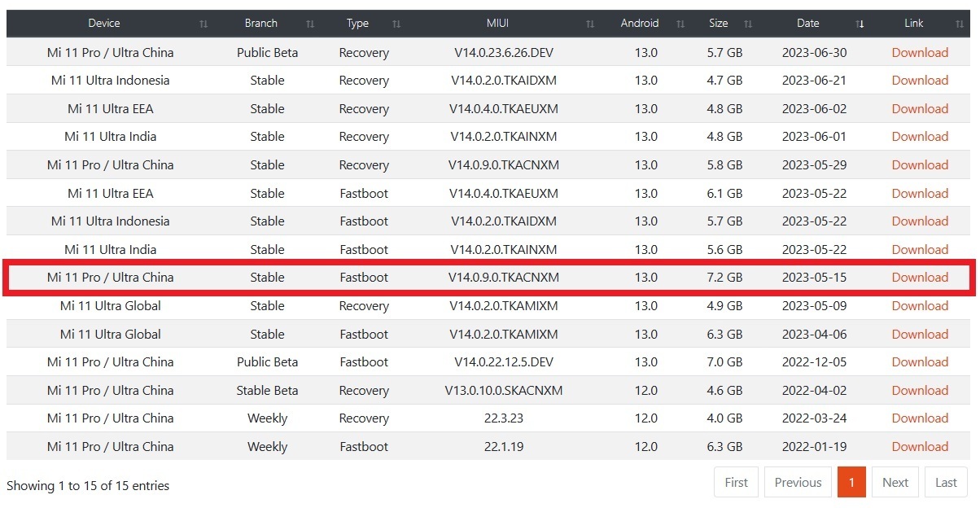The image size is (980, 508).
Task: Download Mi 11 Ultra Global Fastboot 6.3 GB dated 2023-04-06
Action: pyautogui.click(x=920, y=335)
